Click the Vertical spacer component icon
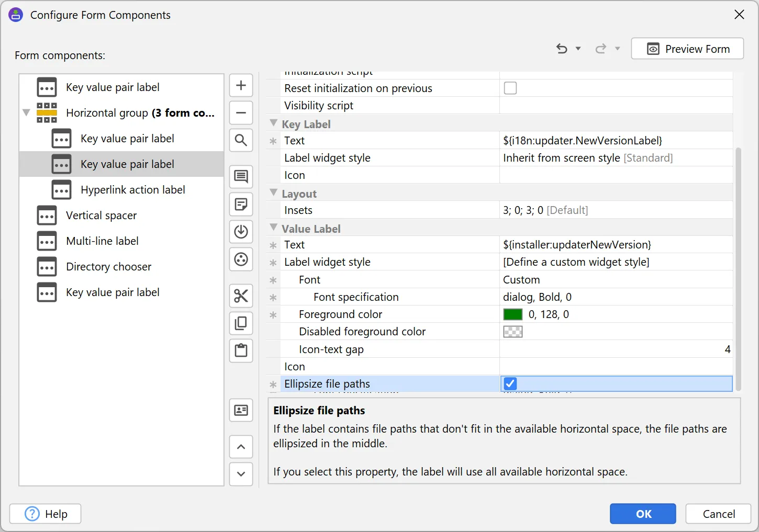Image resolution: width=759 pixels, height=532 pixels. [47, 216]
